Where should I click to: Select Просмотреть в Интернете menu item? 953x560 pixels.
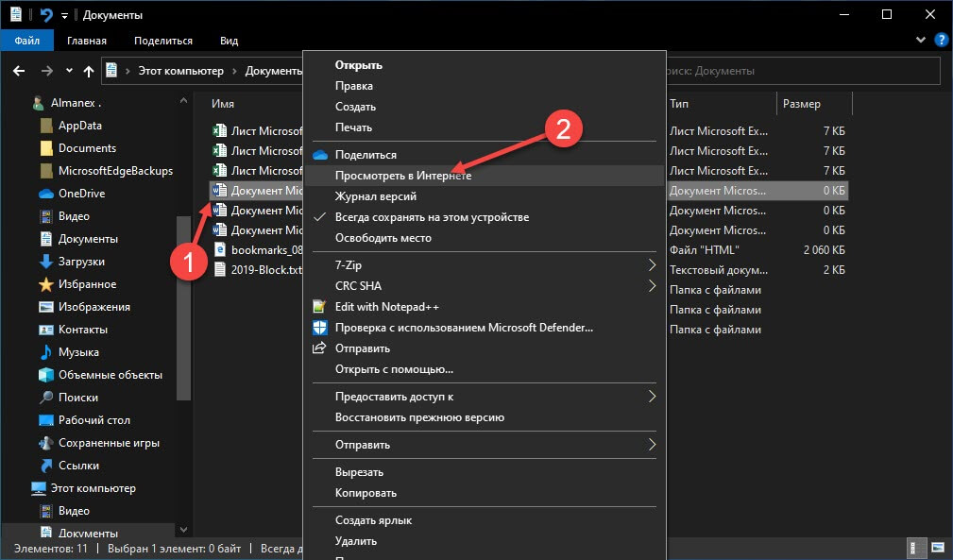click(x=403, y=176)
